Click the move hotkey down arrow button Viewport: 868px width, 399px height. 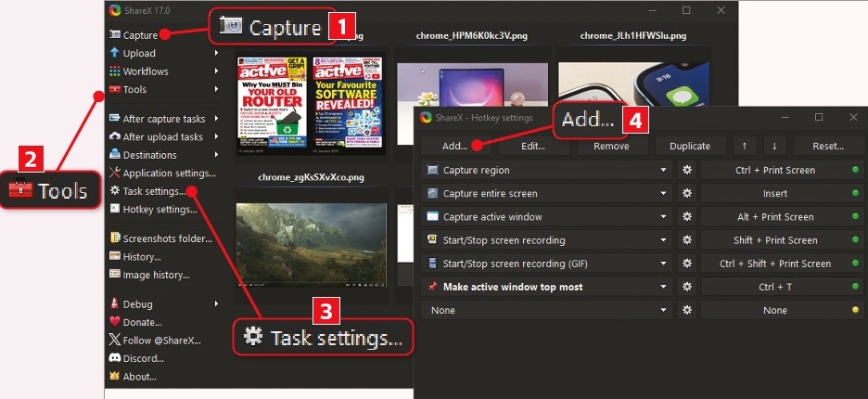coord(773,146)
